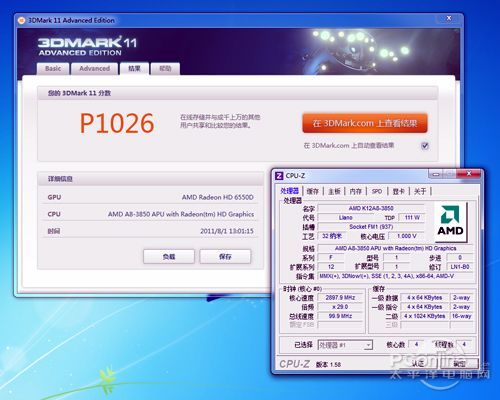This screenshot has height=400, width=500.
Task: Open the 帮助 help tab in 3DMark
Action: 165,69
